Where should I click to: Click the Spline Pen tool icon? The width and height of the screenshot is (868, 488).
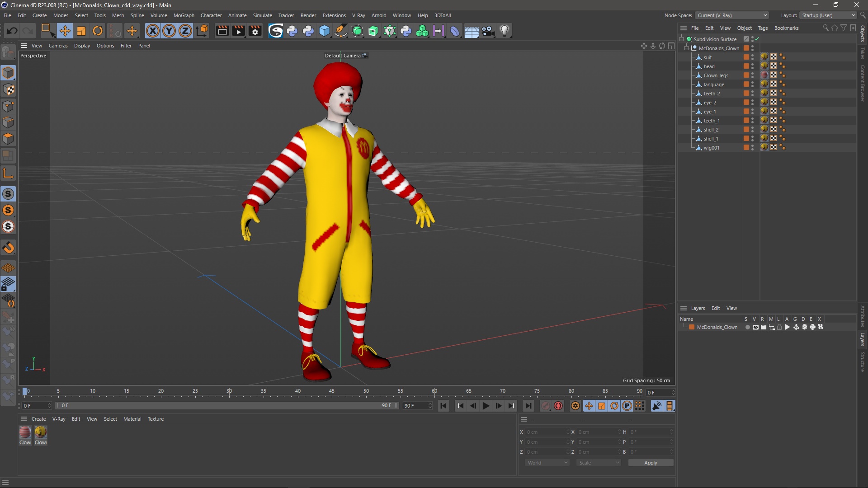point(341,31)
